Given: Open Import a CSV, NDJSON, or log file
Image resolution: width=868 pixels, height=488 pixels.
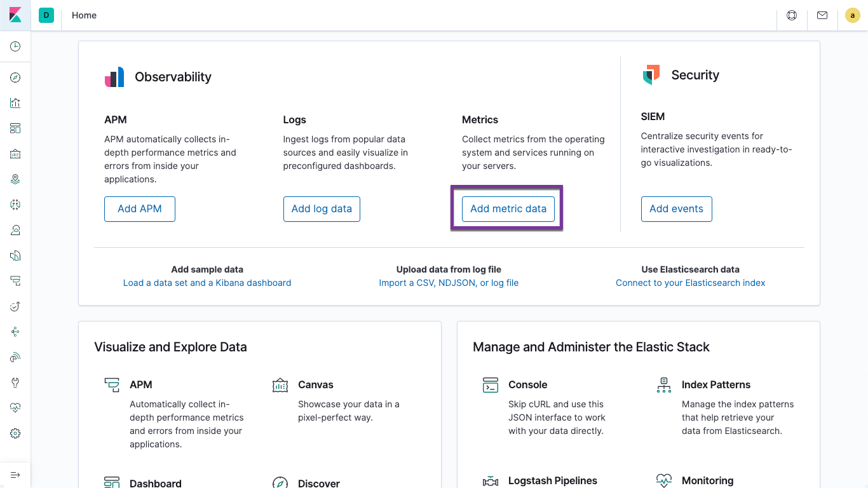Looking at the screenshot, I should coord(449,283).
